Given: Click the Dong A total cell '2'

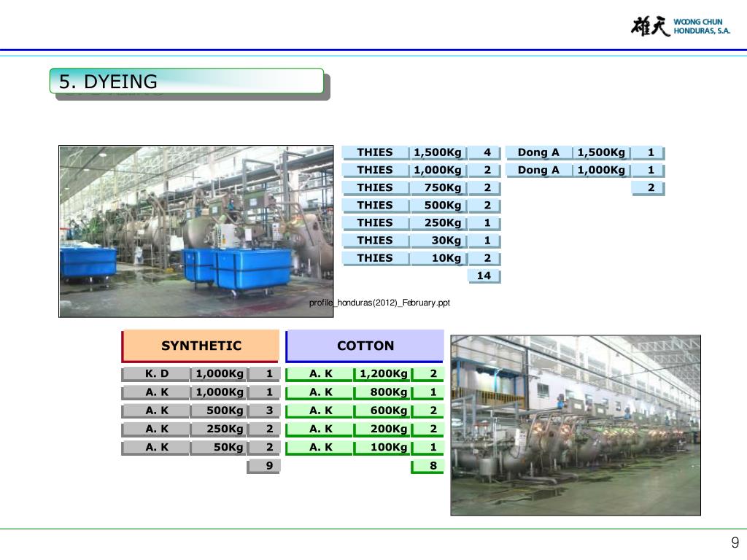Looking at the screenshot, I should 648,187.
